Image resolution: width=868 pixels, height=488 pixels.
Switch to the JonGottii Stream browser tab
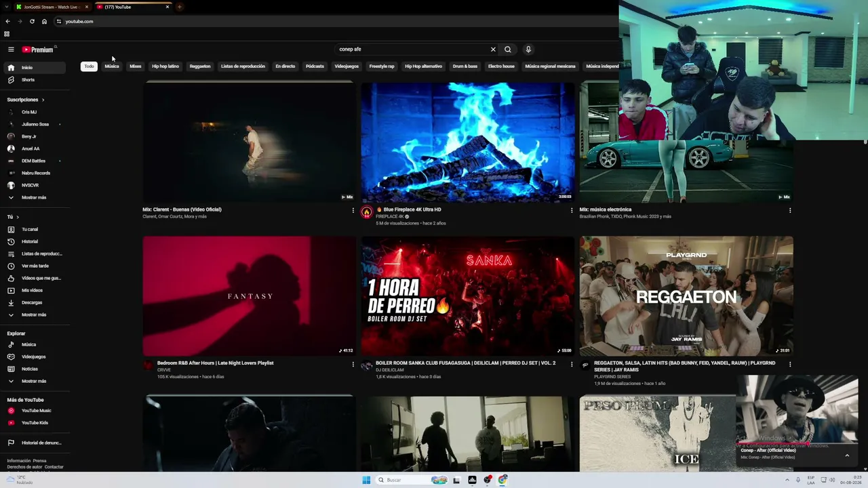(52, 7)
